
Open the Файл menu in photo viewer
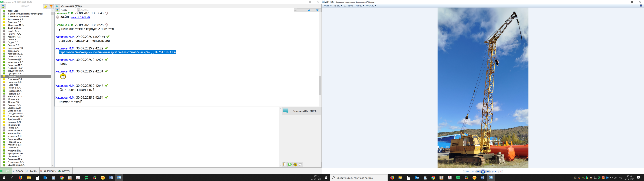[x=327, y=6]
